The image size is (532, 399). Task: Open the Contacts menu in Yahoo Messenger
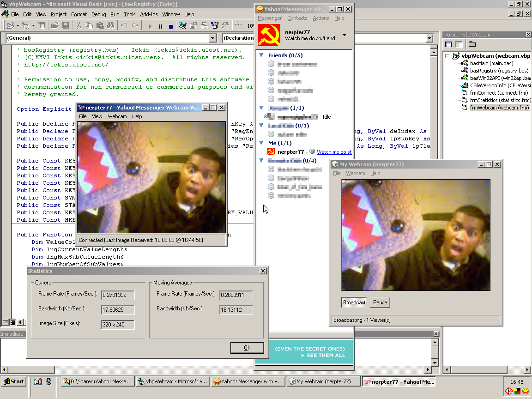pyautogui.click(x=297, y=18)
